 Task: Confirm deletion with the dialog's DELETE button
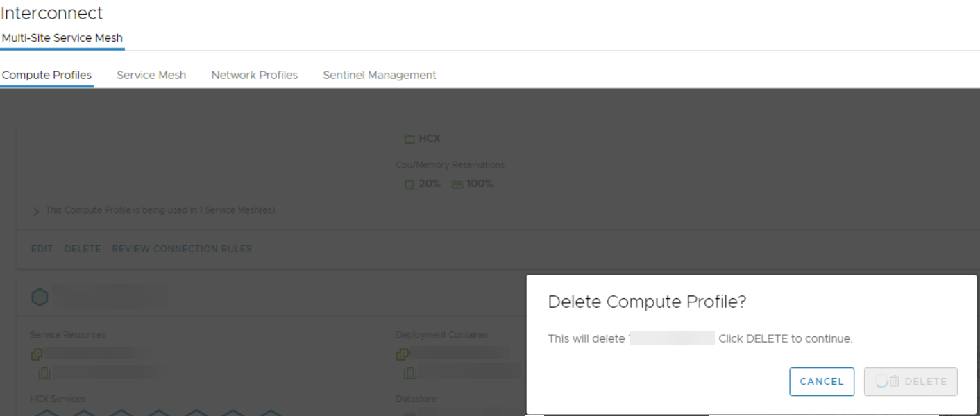[911, 381]
